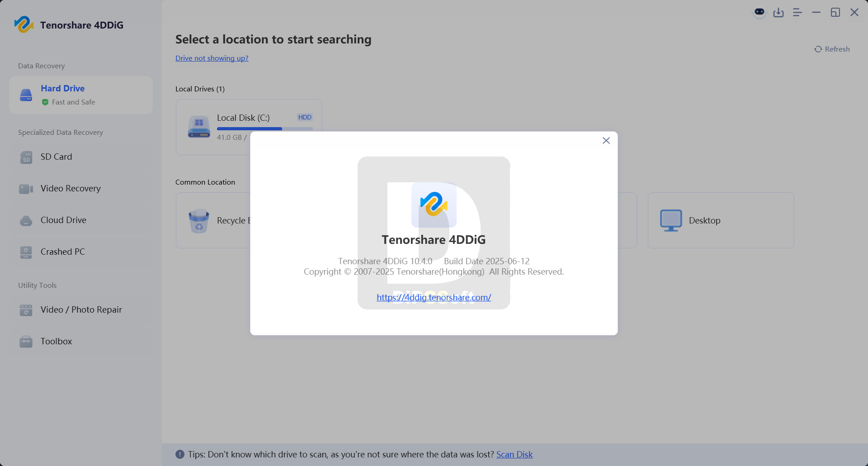This screenshot has width=868, height=466.
Task: Click the Local Disk (C:) drive icon
Action: (x=199, y=127)
